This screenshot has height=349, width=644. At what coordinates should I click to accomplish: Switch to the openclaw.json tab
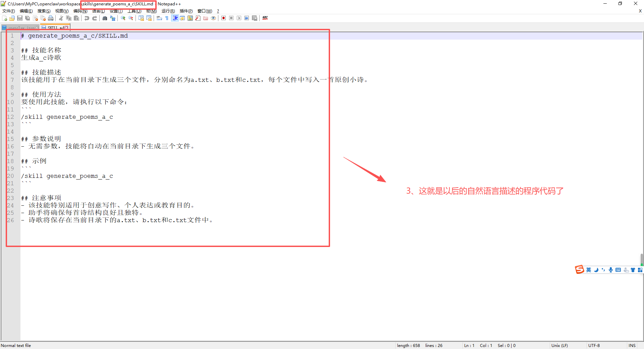coord(20,28)
